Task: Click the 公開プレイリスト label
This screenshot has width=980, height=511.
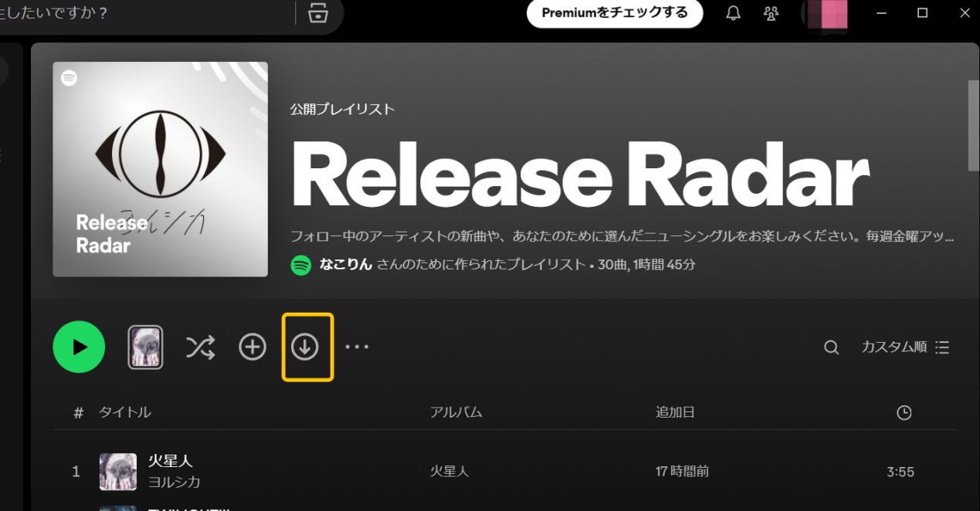Action: [x=342, y=110]
